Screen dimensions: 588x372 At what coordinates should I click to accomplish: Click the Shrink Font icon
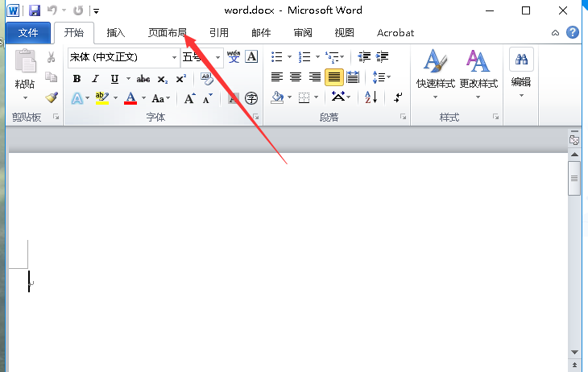(207, 98)
